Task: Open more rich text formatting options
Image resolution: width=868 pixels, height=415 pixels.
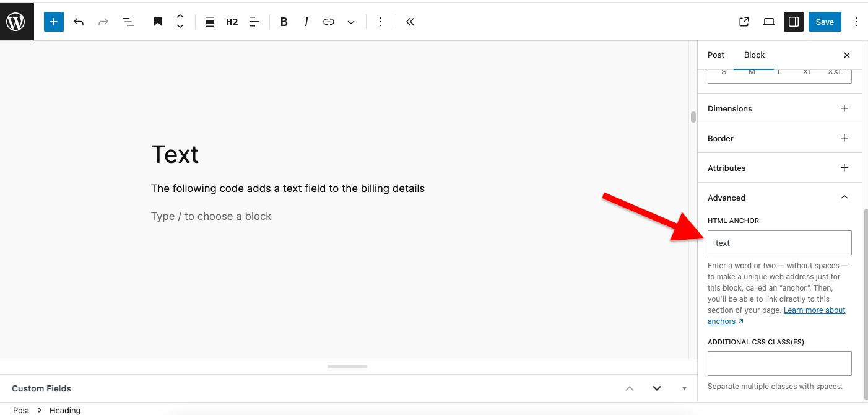Action: (351, 22)
